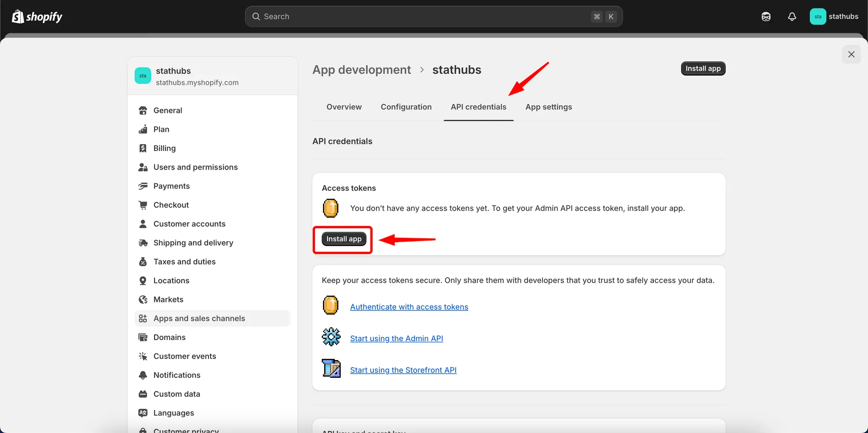
Task: Click the Taxes and duties icon
Action: coord(143,262)
